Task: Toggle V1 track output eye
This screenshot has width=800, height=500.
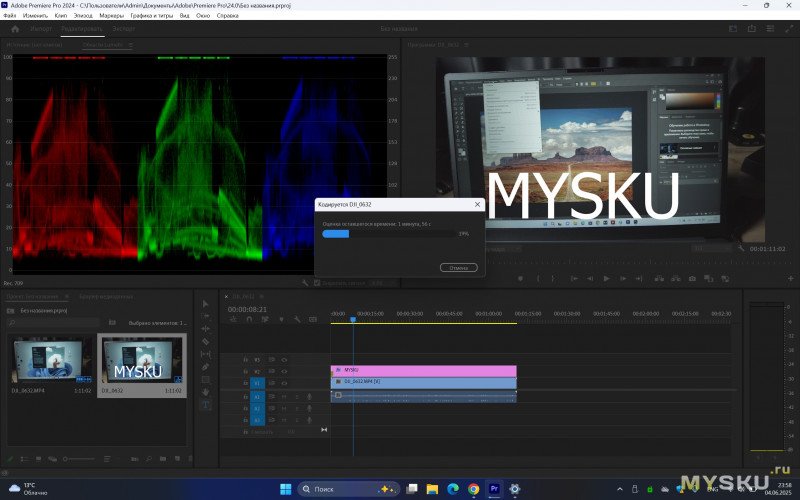Action: [x=284, y=383]
